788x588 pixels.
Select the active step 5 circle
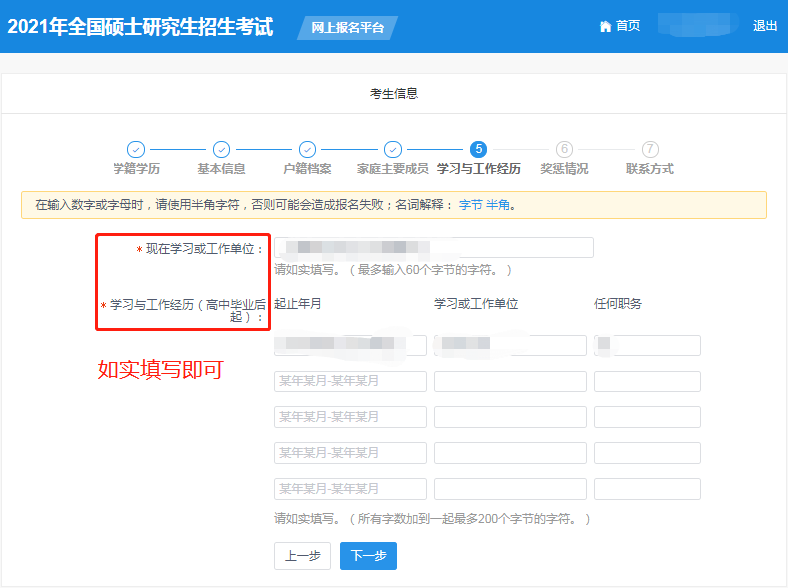click(478, 149)
